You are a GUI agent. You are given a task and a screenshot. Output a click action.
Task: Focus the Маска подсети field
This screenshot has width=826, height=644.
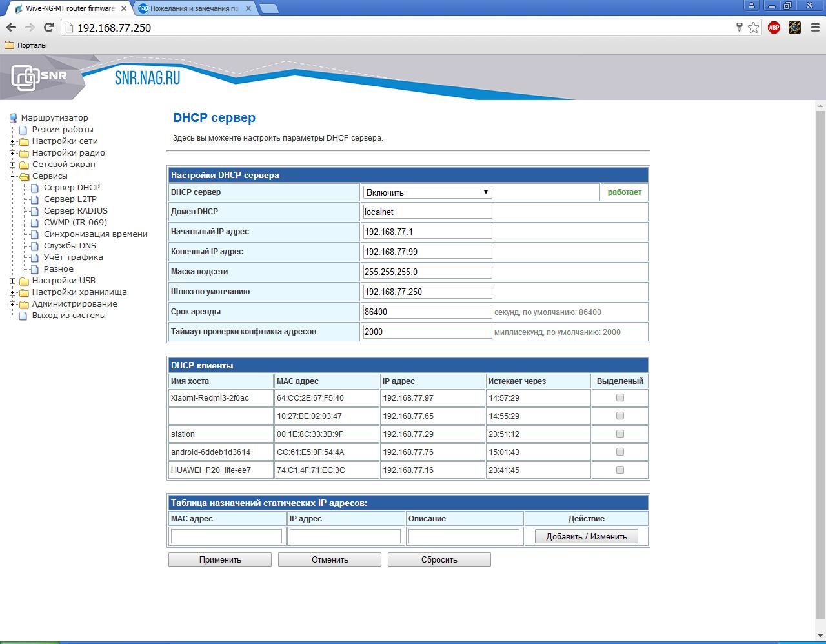[427, 272]
